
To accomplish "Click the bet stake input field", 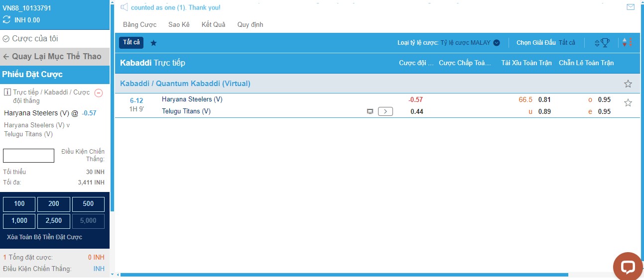I will tap(28, 156).
